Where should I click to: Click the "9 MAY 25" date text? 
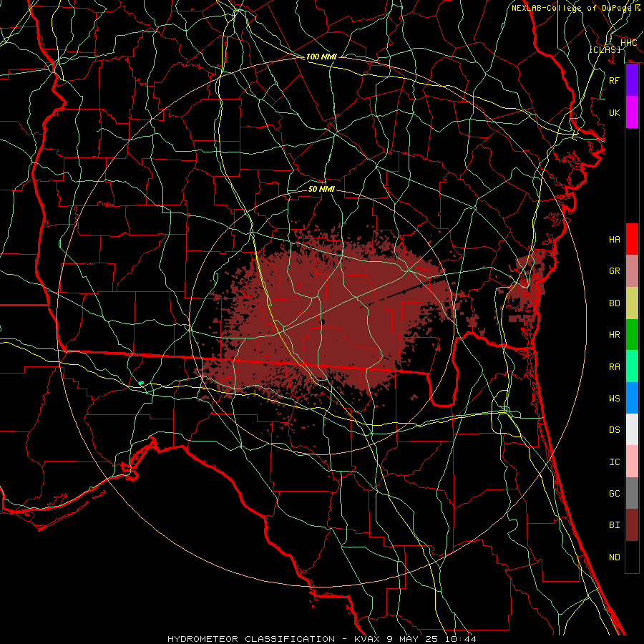click(x=412, y=639)
